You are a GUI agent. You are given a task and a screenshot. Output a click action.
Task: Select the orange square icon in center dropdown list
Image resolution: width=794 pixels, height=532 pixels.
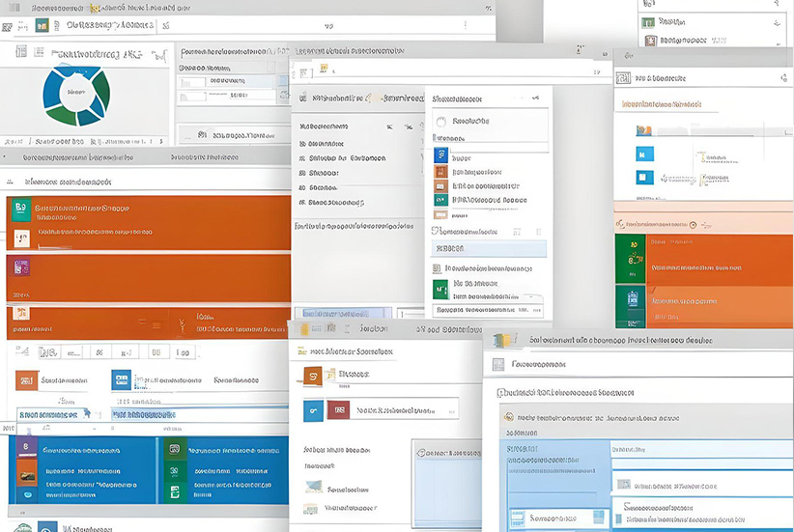click(441, 172)
